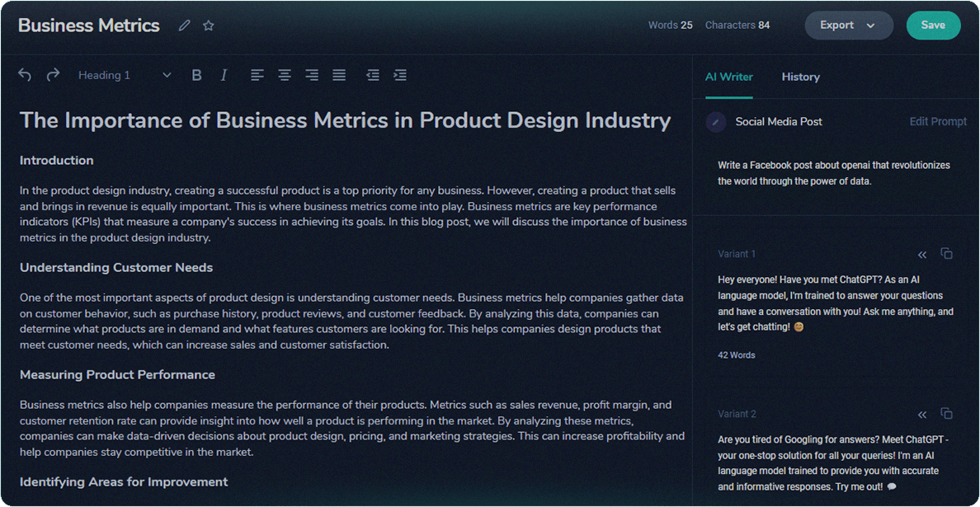Viewport: 980px width, 507px height.
Task: Click the Edit Prompt link
Action: pyautogui.click(x=938, y=121)
